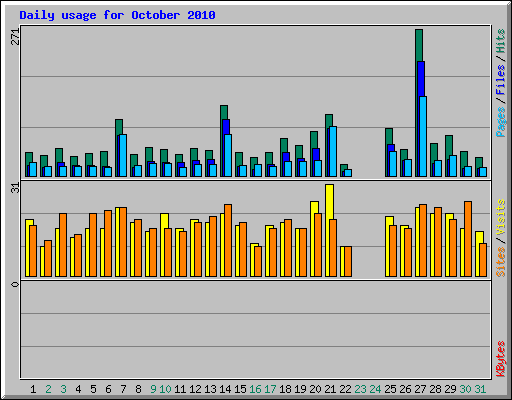Select the green Hits bar for day 25

(389, 136)
